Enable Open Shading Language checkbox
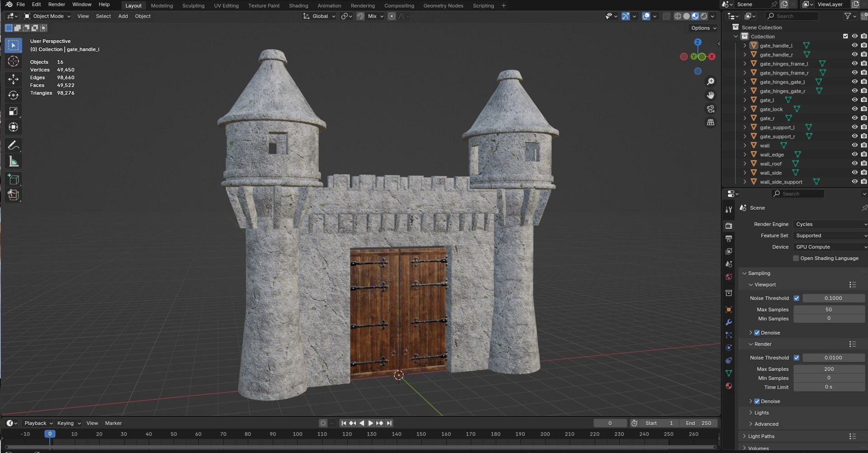Image resolution: width=868 pixels, height=453 pixels. click(796, 258)
